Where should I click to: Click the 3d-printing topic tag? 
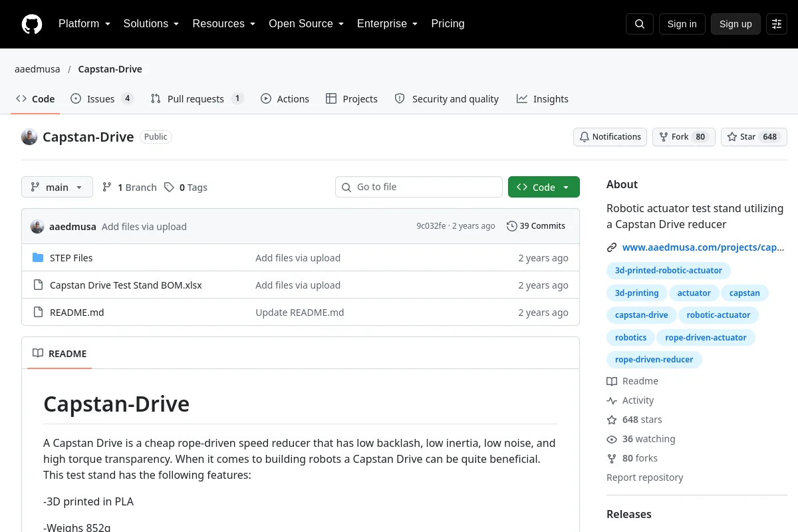637,293
